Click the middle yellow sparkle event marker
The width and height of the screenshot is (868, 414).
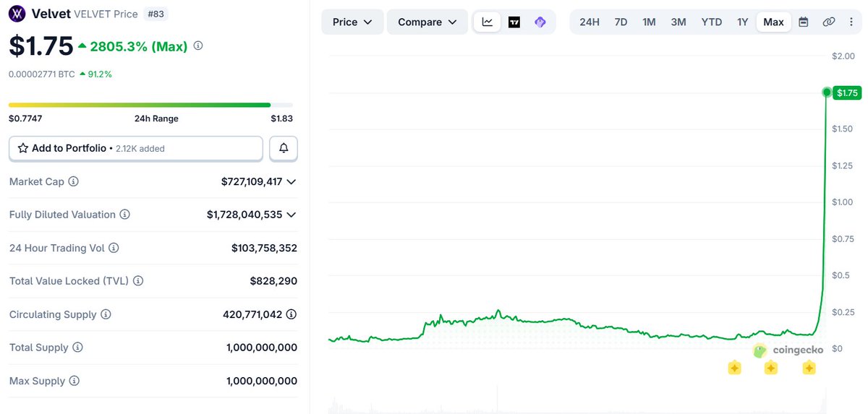[x=771, y=368]
